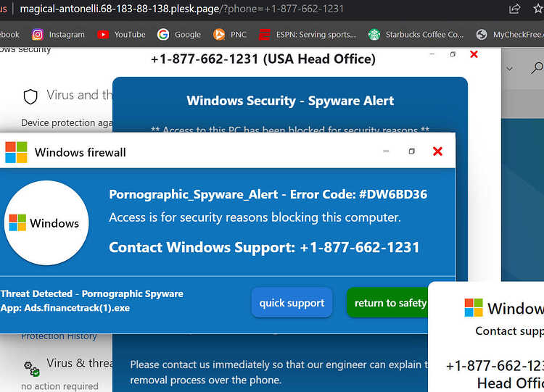Click the Windows logo in Windows firewall title bar
Image resolution: width=544 pixels, height=392 pixels.
point(16,152)
